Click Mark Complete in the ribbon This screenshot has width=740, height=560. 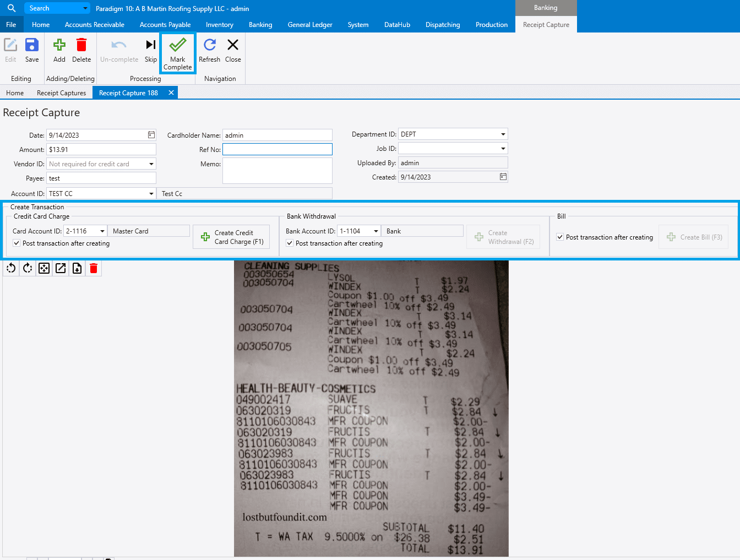pos(177,53)
